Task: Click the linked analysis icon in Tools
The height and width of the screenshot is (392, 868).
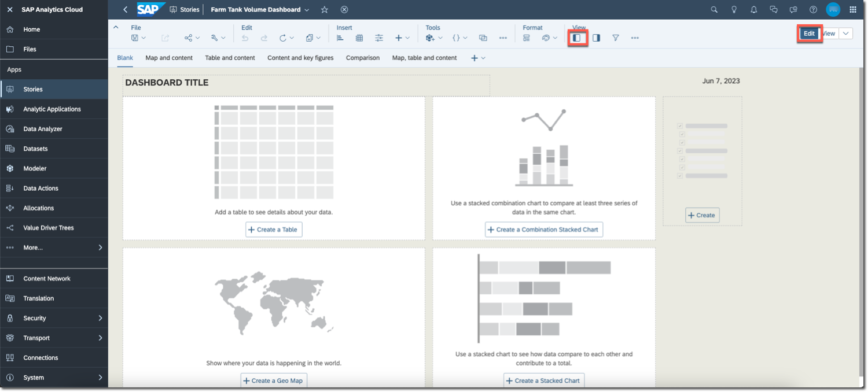Action: pyautogui.click(x=483, y=38)
